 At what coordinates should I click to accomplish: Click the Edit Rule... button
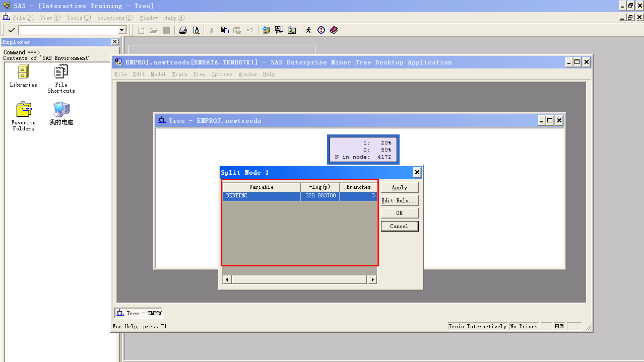[x=400, y=200]
